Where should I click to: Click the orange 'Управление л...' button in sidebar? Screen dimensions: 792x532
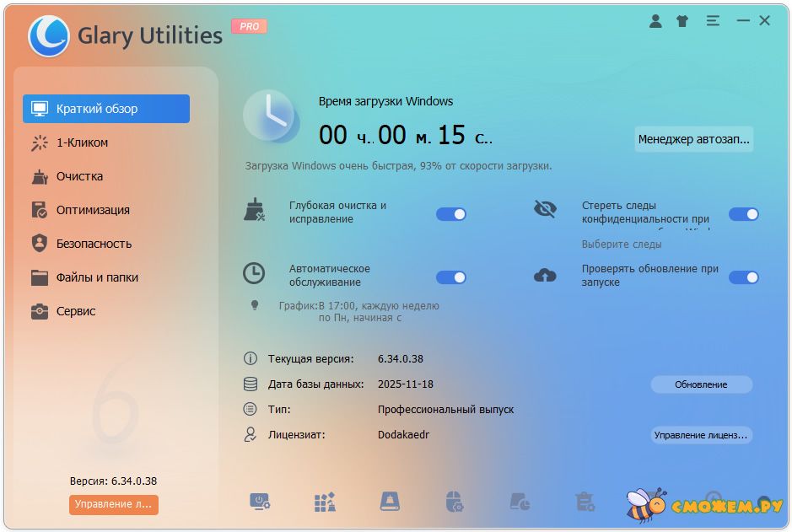click(113, 504)
